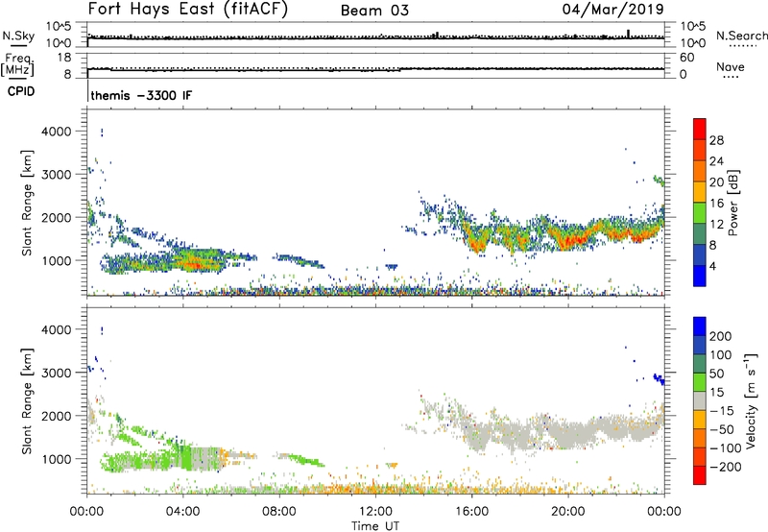Click the '04:00' time axis tick label
Image resolution: width=768 pixels, height=532 pixels.
tap(182, 512)
